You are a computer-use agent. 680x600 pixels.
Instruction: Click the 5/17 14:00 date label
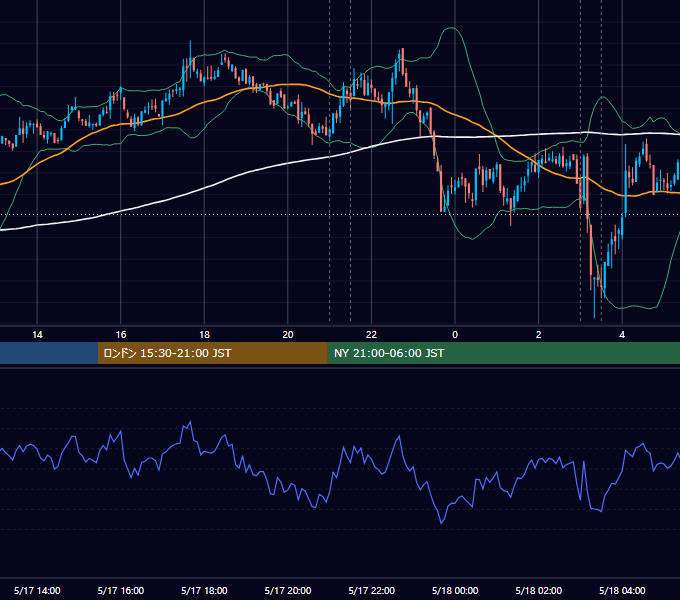click(x=37, y=590)
